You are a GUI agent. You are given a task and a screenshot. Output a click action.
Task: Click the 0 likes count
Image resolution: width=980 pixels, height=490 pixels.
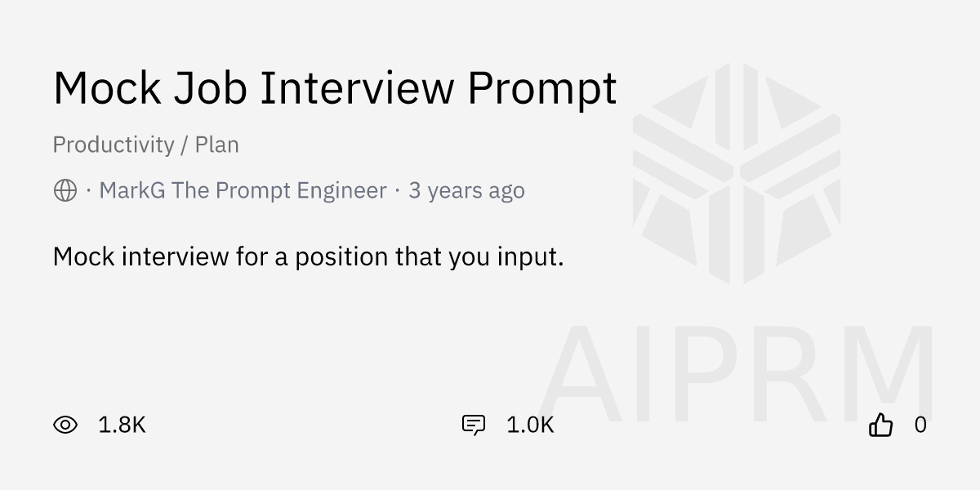920,425
